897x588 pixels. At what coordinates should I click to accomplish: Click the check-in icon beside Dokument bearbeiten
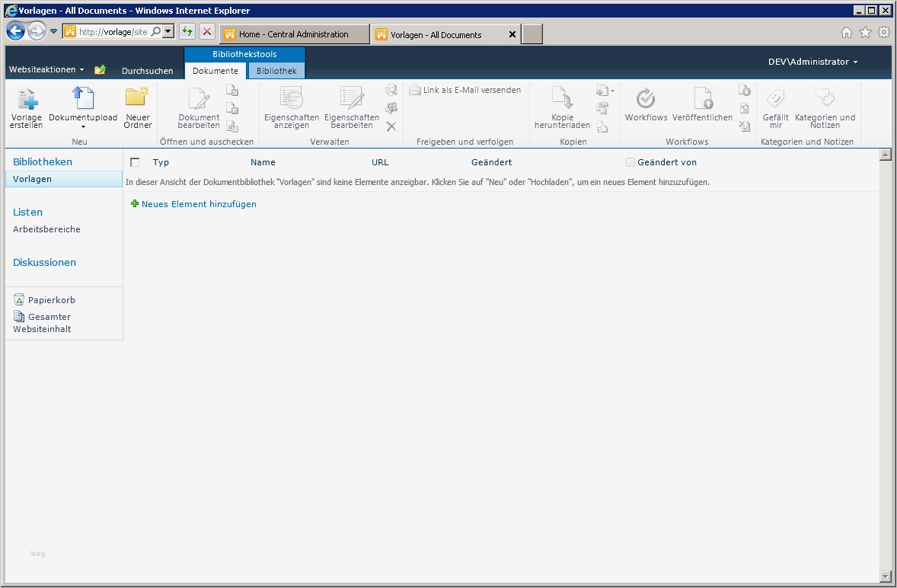(x=232, y=108)
